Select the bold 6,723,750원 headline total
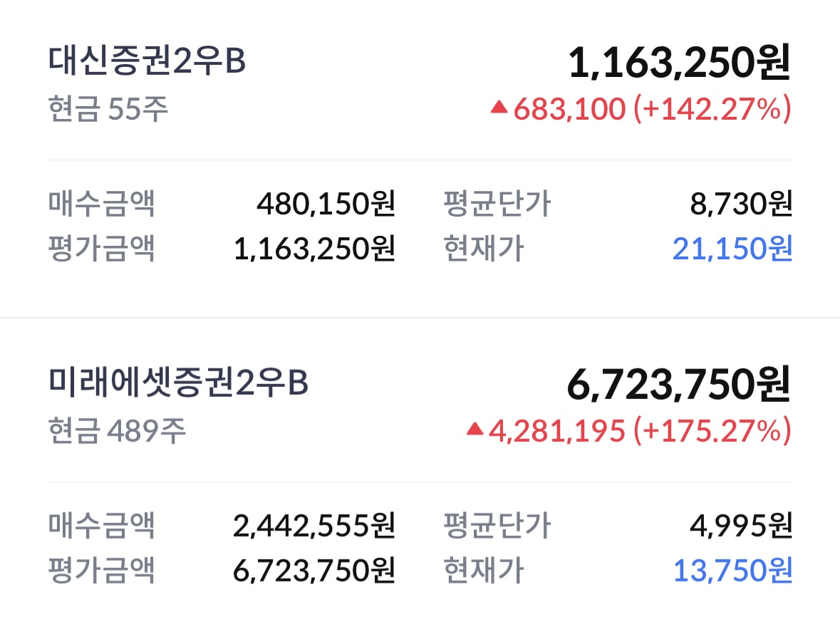 tap(678, 385)
